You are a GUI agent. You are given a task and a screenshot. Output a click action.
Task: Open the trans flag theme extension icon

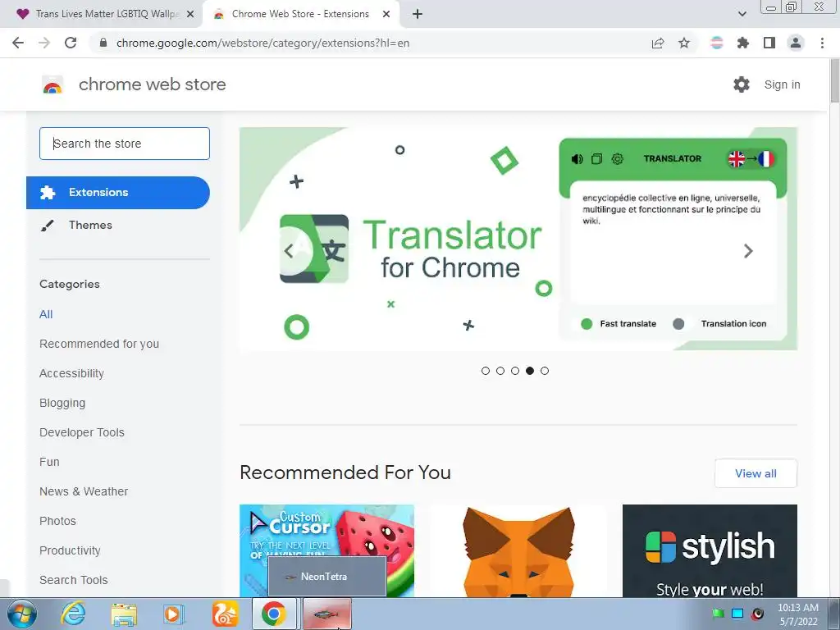click(x=717, y=43)
